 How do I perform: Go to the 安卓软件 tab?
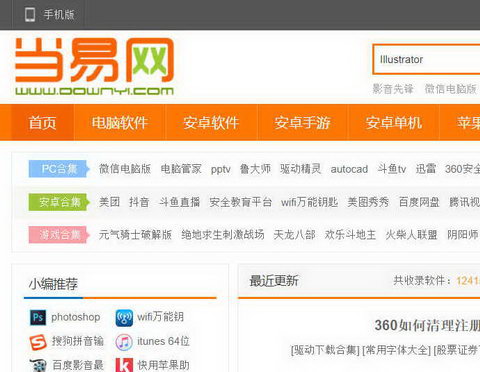point(211,123)
